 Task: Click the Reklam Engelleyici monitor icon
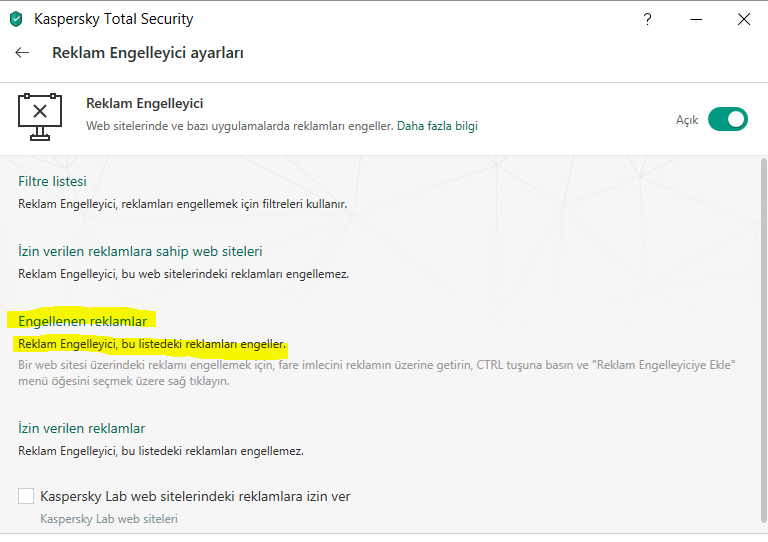[40, 116]
